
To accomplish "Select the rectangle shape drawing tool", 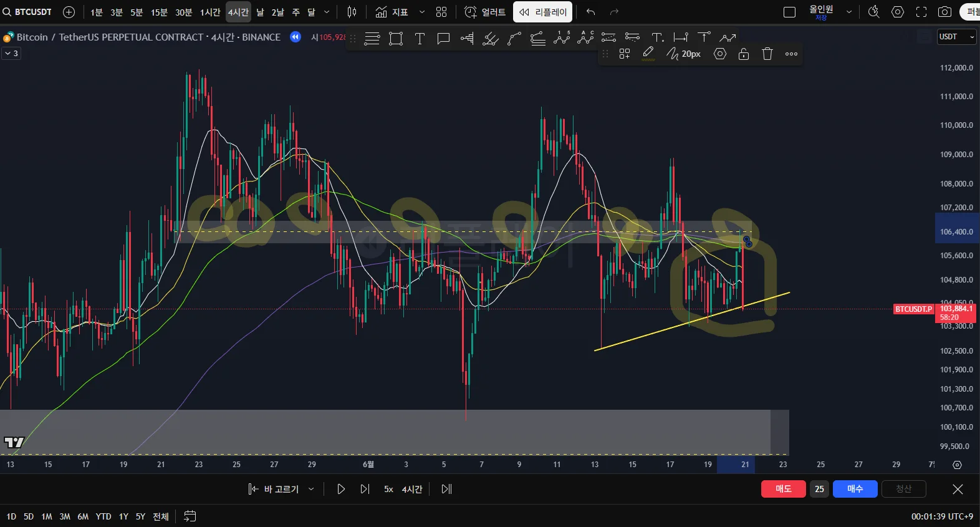I will [396, 39].
